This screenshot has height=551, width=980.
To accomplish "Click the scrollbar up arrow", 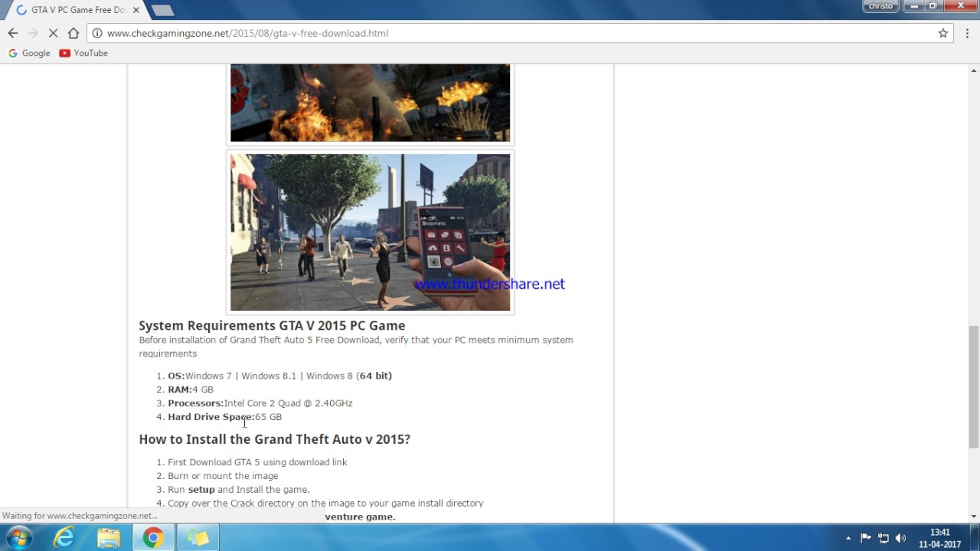I will tap(973, 70).
